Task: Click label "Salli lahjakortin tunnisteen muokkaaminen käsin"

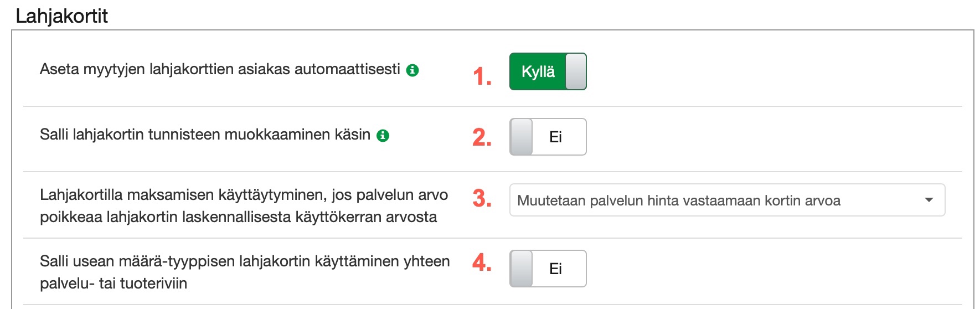Action: pyautogui.click(x=205, y=135)
